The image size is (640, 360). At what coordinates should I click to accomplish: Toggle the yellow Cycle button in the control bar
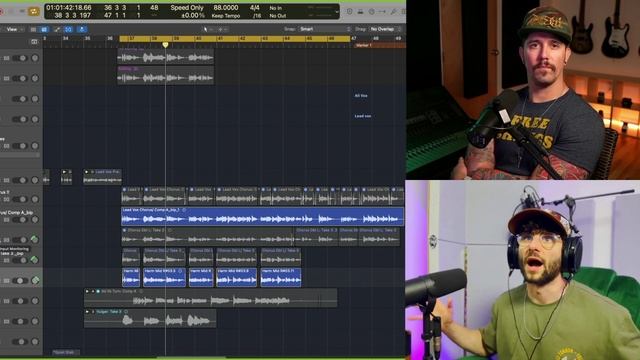point(33,11)
